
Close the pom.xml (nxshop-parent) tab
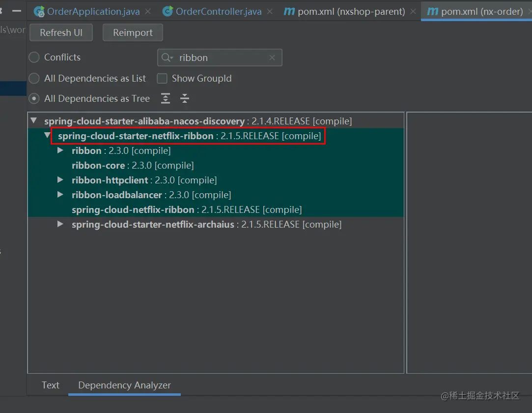tap(413, 11)
